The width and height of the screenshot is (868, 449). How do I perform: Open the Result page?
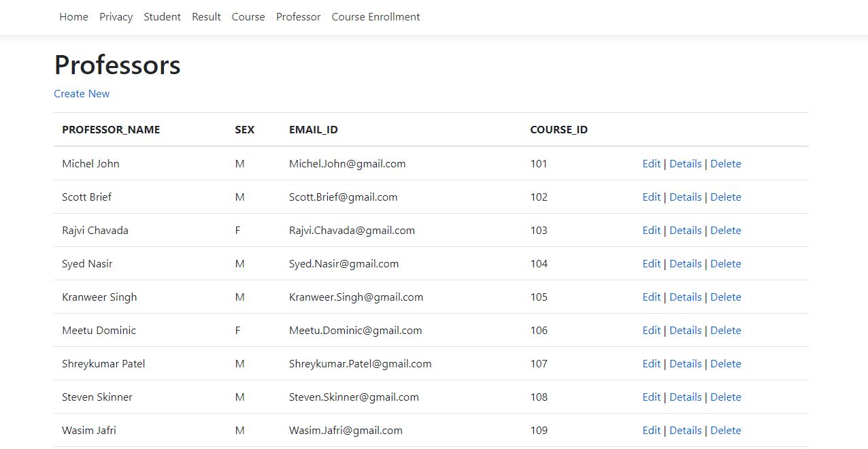pos(205,16)
